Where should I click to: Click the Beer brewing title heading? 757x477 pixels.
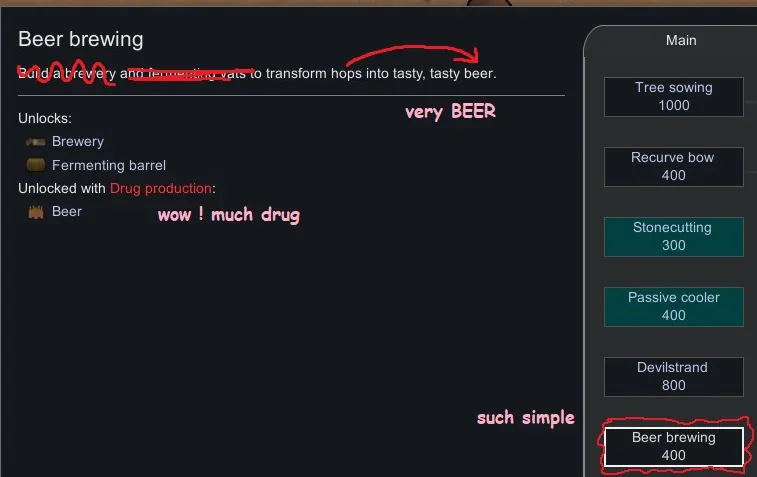coord(81,39)
